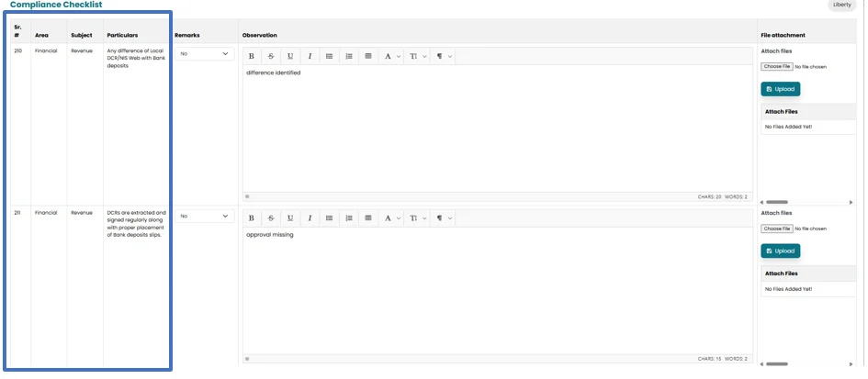Click Upload button for row 210 attachment
Screen dimensions: 868x379
point(781,89)
